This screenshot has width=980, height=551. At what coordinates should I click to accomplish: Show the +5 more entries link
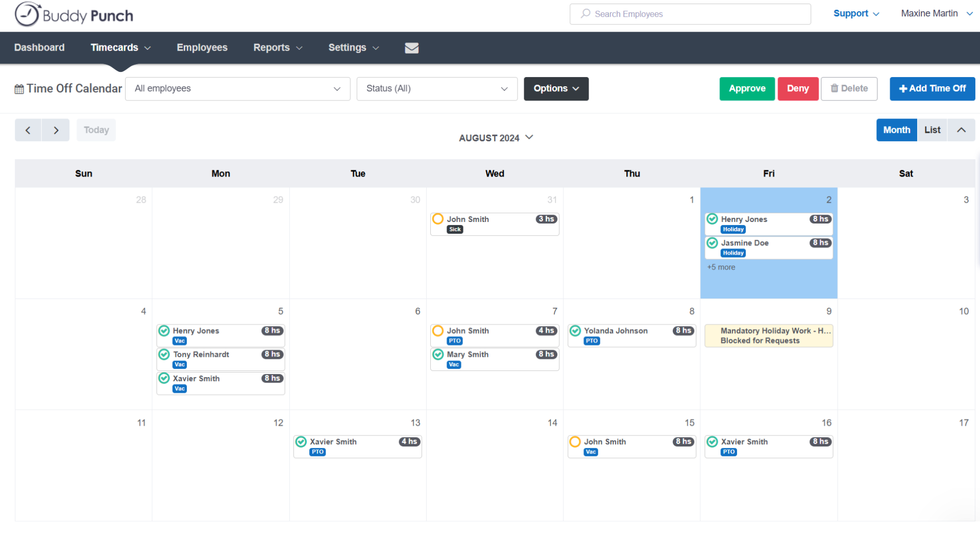pos(721,267)
